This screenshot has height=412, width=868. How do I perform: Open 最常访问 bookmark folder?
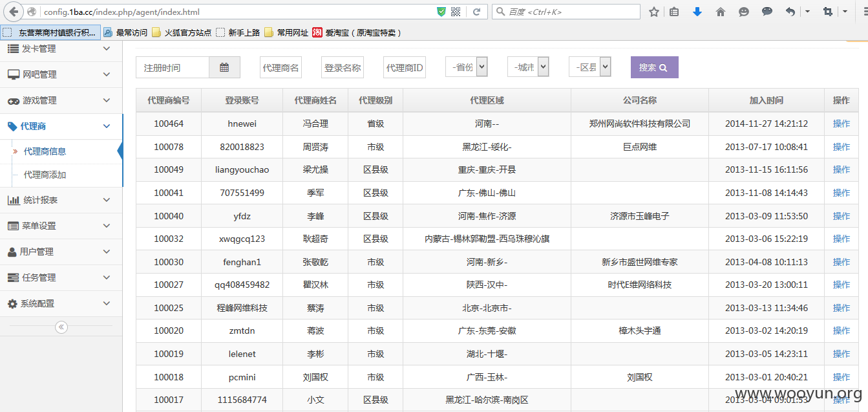point(125,32)
